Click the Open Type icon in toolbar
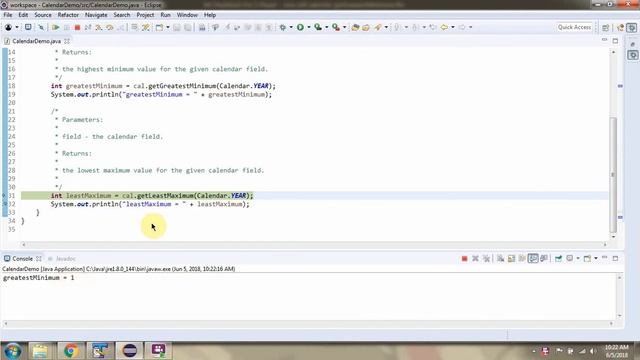Viewport: 640px width, 360px height. pyautogui.click(x=355, y=27)
